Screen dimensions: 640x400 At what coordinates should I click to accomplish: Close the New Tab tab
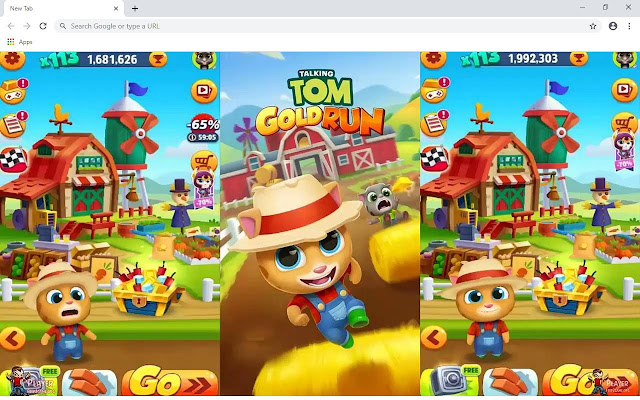point(116,8)
